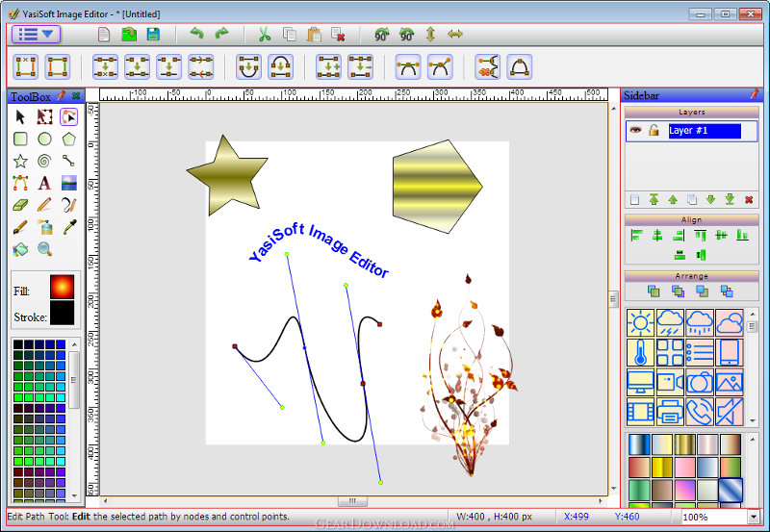
Task: Add nodes to the selected path
Action: coord(328,67)
